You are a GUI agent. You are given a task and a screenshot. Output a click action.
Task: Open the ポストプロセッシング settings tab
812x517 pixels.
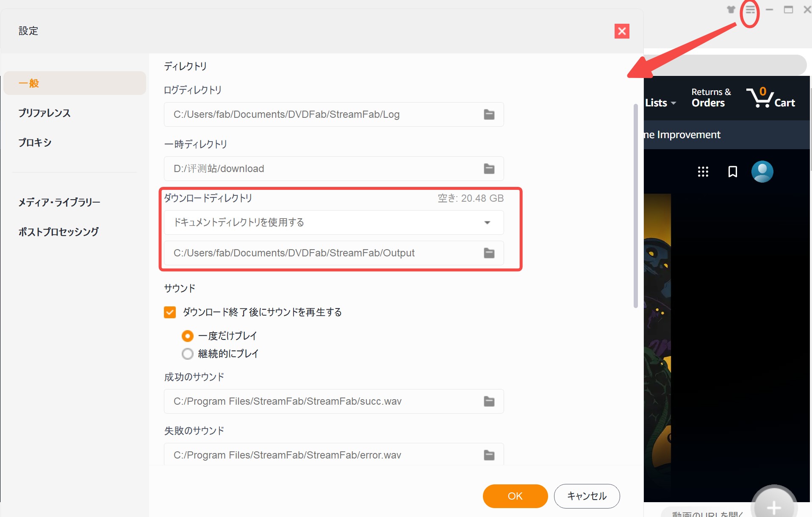[x=58, y=232]
